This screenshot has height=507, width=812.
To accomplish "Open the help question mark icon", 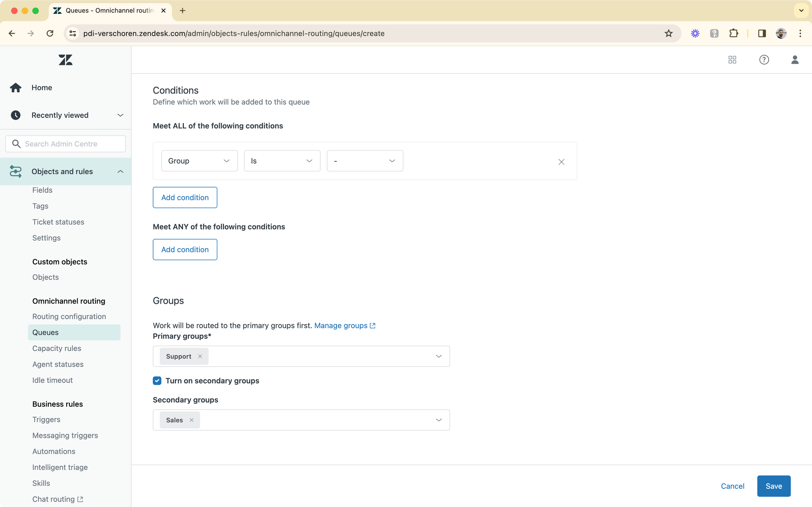I will tap(764, 60).
